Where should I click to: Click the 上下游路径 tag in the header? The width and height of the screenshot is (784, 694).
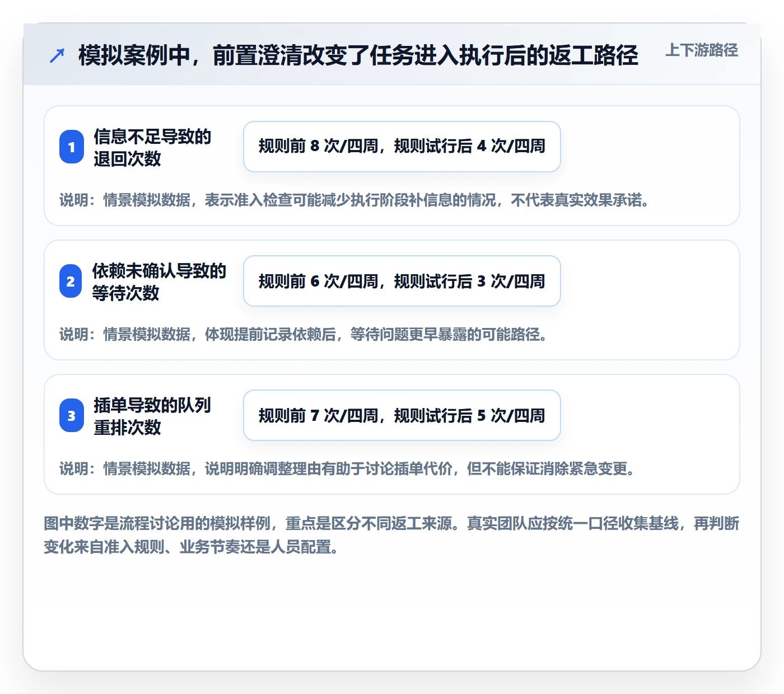(702, 50)
